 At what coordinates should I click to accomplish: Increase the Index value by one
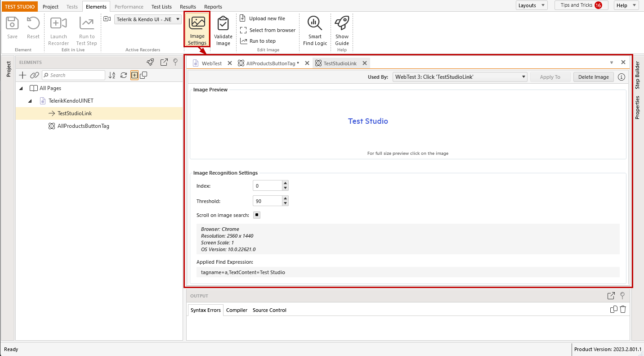285,183
